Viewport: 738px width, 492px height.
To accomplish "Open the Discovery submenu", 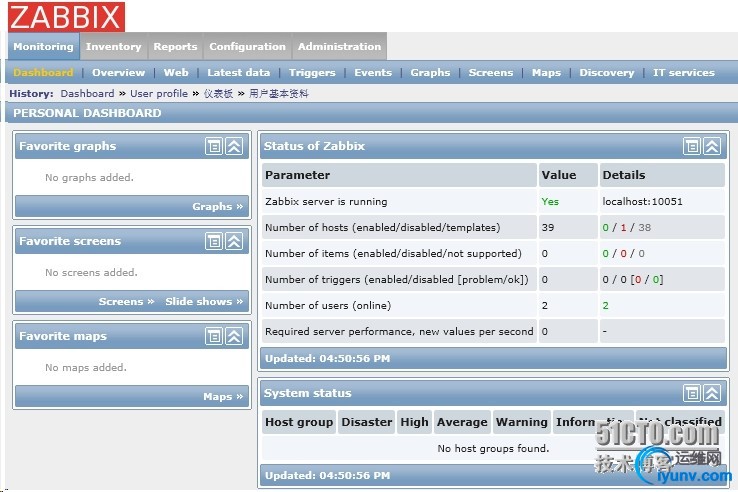I will point(607,73).
